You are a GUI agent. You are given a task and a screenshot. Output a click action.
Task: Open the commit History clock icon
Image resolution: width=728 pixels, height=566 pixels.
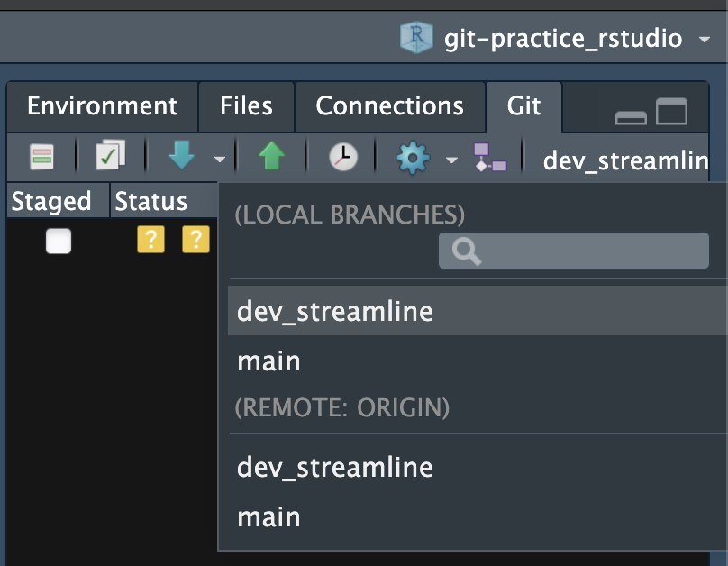tap(342, 155)
